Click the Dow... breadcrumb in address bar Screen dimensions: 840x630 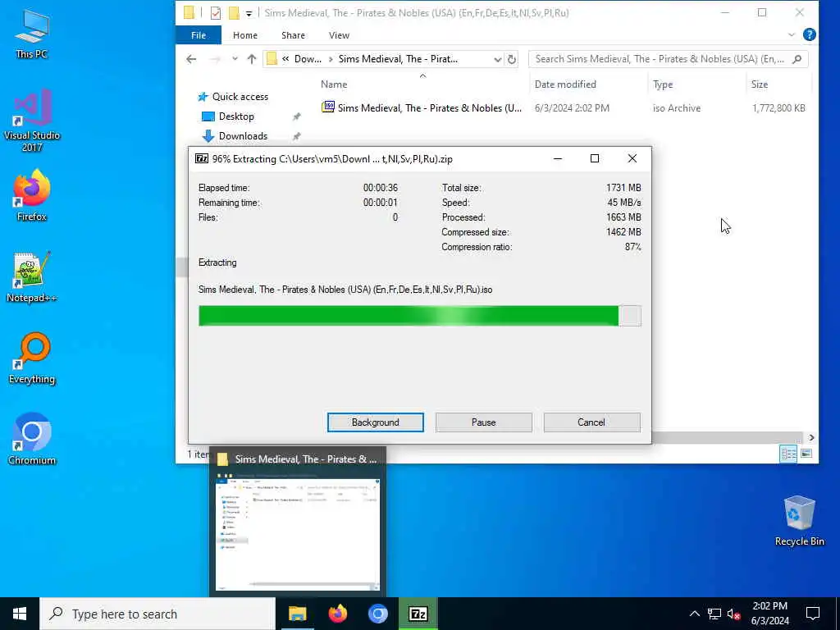coord(308,59)
